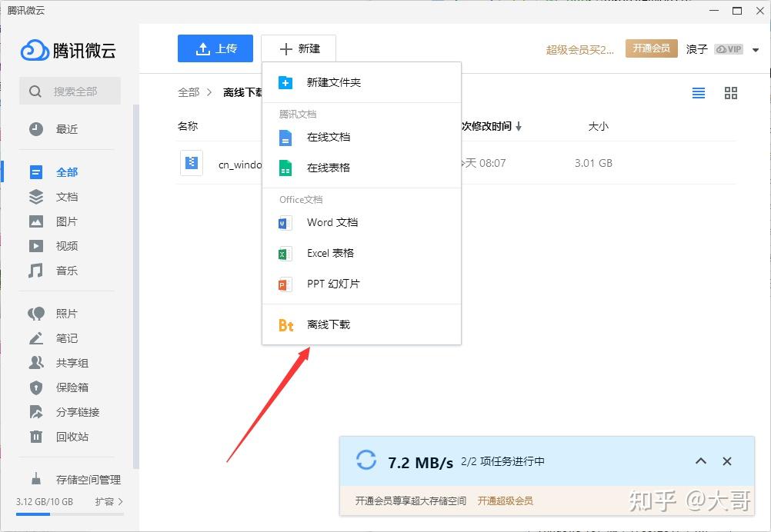771x532 pixels.
Task: Click the clock icon beside 最近
Action: (36, 129)
